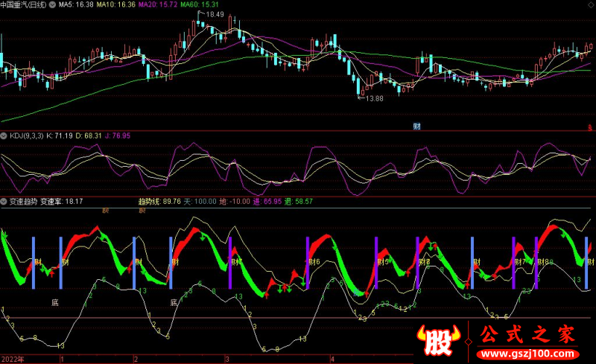This screenshot has height=364, width=596.
Task: Click the 变速趋势 panel settings gear icon
Action: pyautogui.click(x=3, y=201)
